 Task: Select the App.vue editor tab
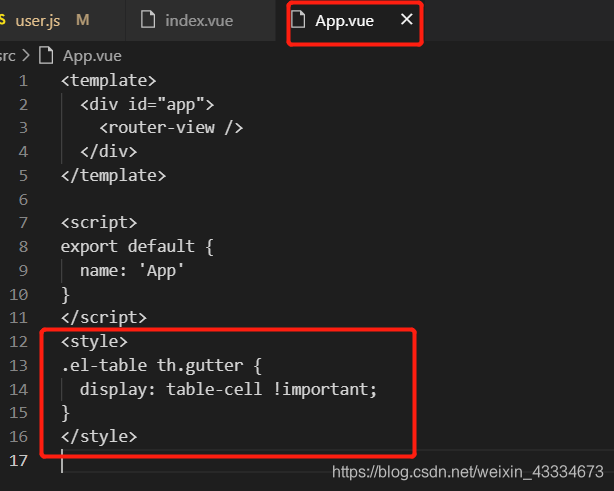click(x=345, y=20)
